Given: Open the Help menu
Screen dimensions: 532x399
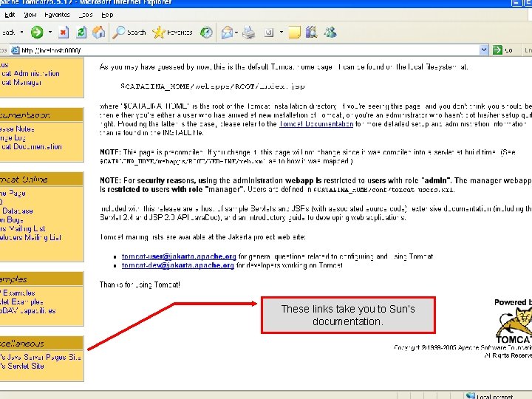Looking at the screenshot, I should tap(107, 15).
